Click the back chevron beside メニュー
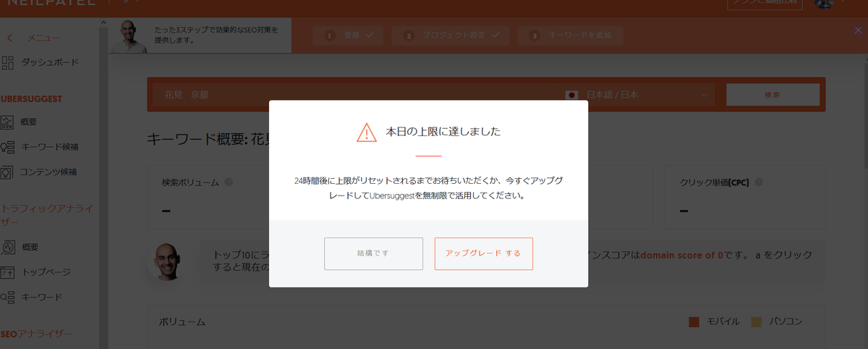The image size is (868, 349). (x=9, y=38)
